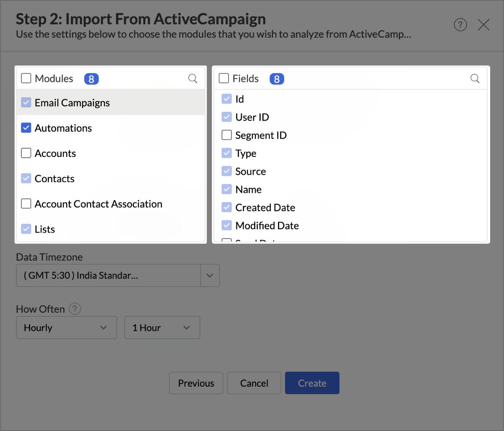Open the 1 Hour interval dropdown
The width and height of the screenshot is (504, 431).
click(162, 328)
